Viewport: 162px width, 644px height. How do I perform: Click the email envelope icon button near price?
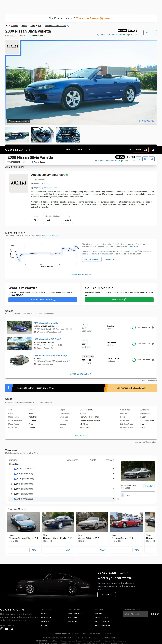pyautogui.click(x=147, y=33)
